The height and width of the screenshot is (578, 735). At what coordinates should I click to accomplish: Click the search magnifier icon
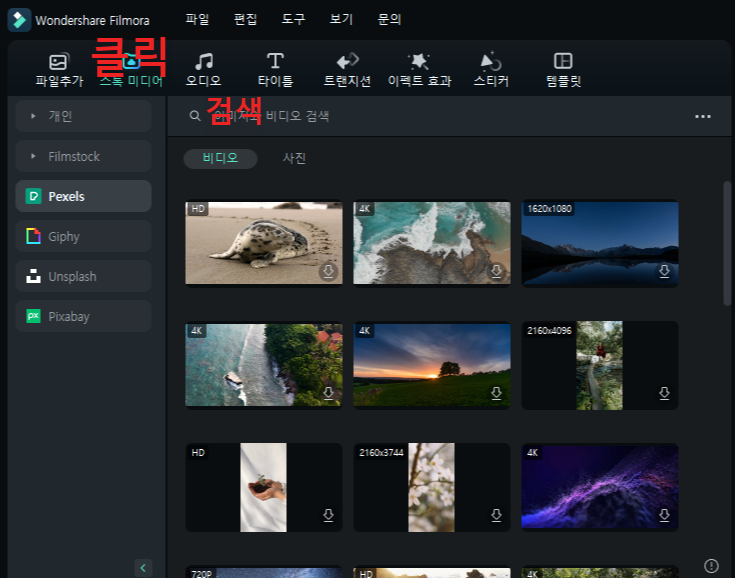[x=195, y=116]
